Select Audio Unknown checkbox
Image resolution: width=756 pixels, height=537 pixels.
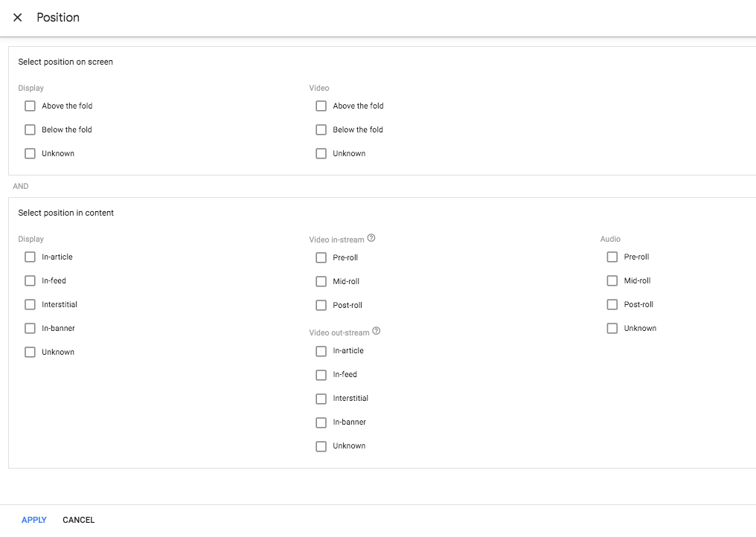(612, 328)
